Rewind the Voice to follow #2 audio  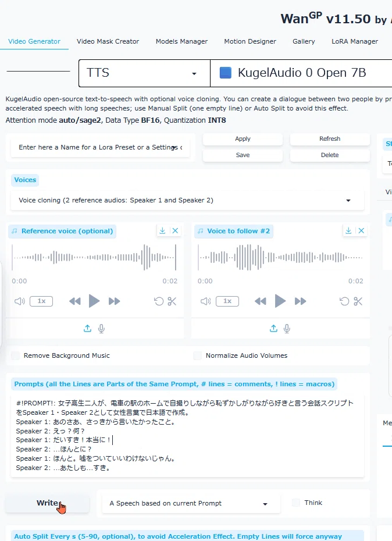click(261, 301)
